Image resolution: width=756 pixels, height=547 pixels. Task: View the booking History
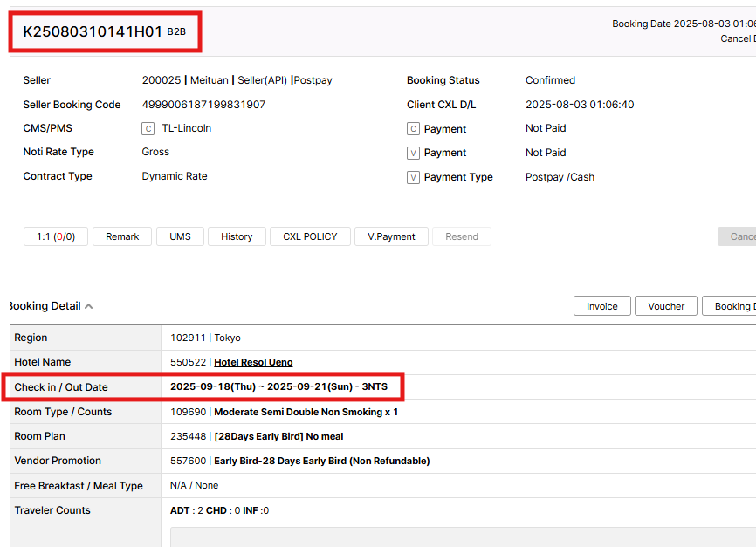[237, 236]
